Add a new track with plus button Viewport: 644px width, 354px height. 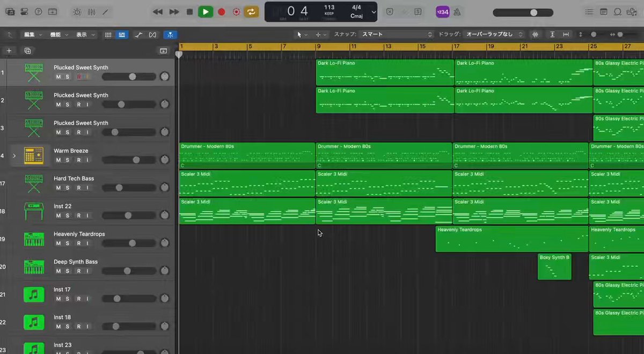pyautogui.click(x=9, y=51)
